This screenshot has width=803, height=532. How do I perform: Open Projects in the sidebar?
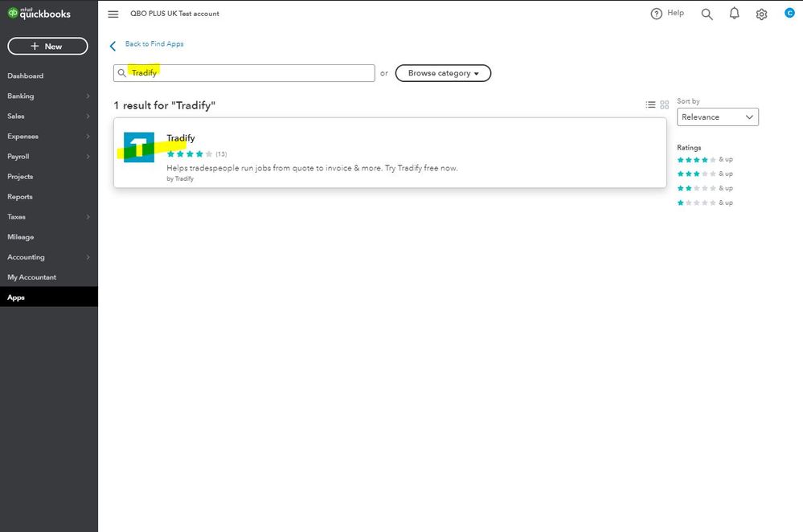tap(20, 177)
